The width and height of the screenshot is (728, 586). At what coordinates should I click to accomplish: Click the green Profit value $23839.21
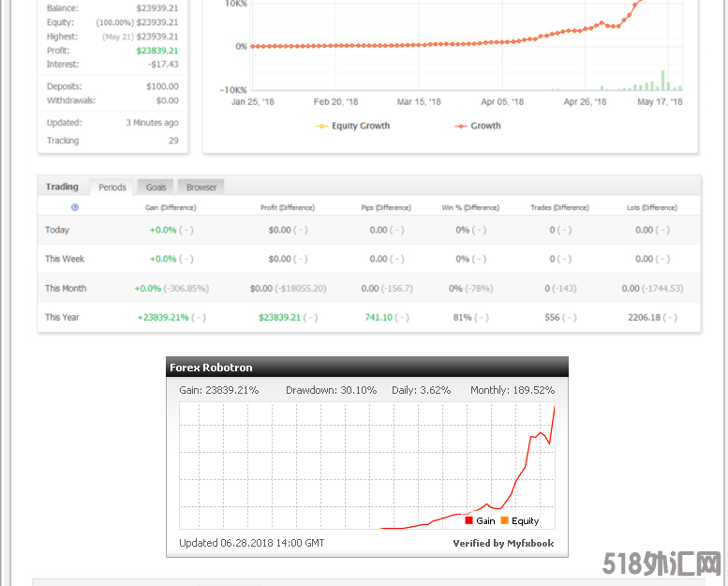(x=156, y=51)
